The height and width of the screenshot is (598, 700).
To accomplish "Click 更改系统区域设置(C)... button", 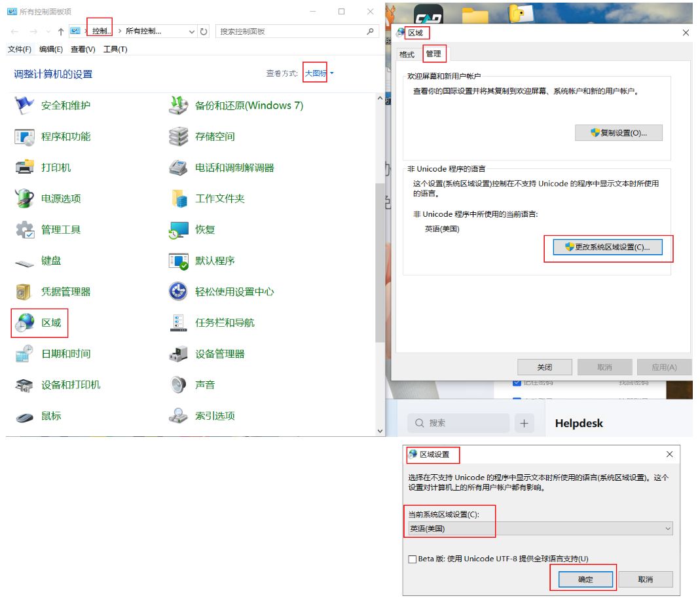I will point(608,247).
